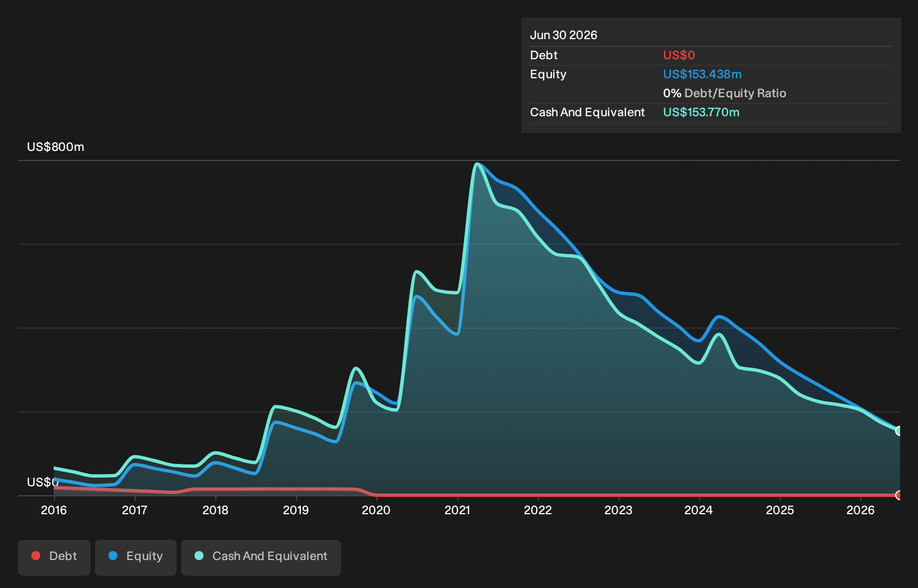Click the red US$0 debt value

click(x=679, y=55)
